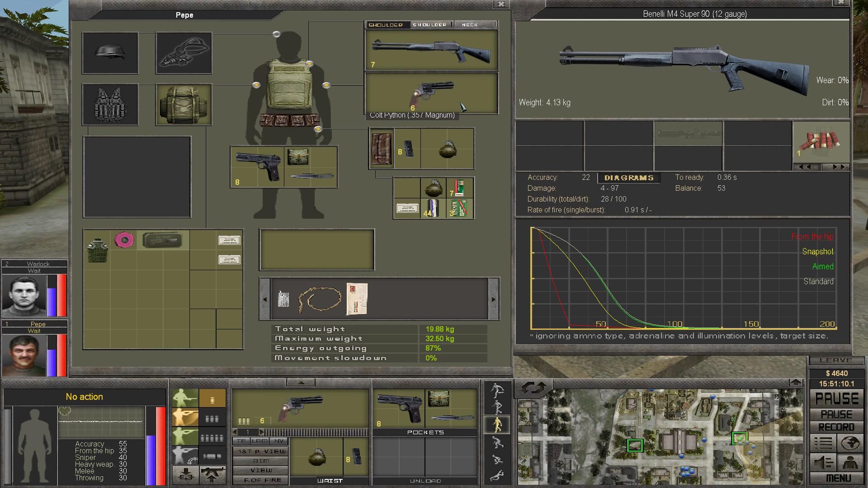868x488 pixels.
Task: Open the DIAGRAMS view
Action: (x=629, y=178)
